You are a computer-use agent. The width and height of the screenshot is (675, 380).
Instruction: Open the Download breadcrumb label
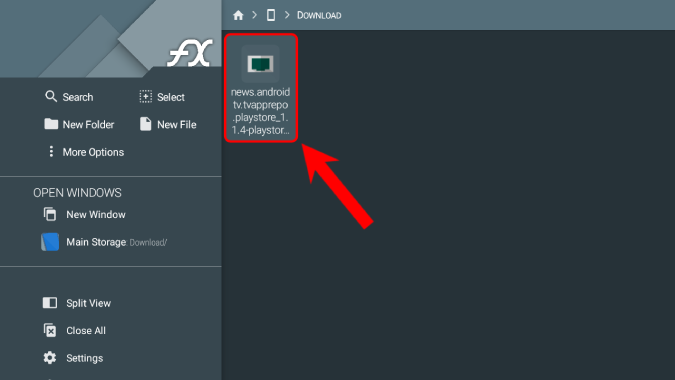tap(319, 15)
